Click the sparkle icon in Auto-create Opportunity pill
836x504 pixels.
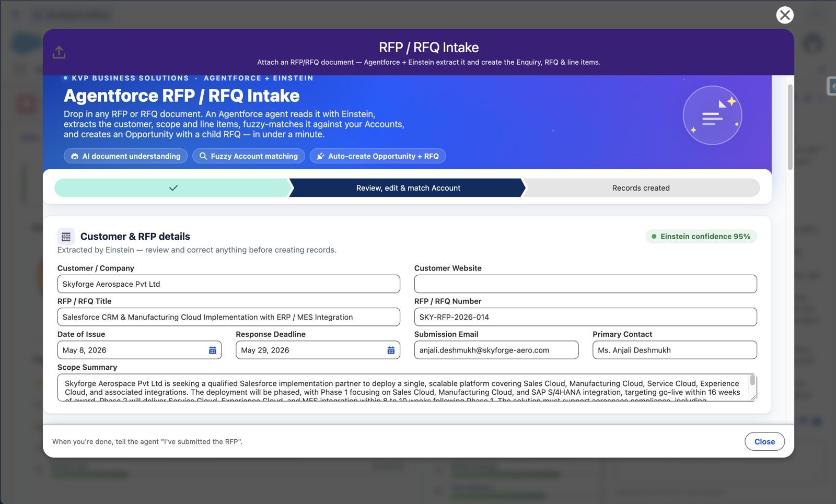pyautogui.click(x=321, y=156)
